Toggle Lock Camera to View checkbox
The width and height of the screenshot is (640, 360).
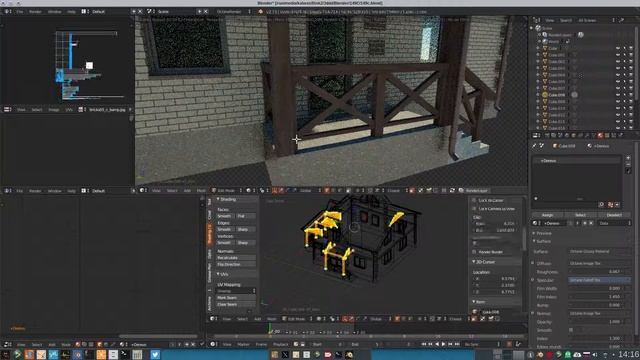pos(474,209)
